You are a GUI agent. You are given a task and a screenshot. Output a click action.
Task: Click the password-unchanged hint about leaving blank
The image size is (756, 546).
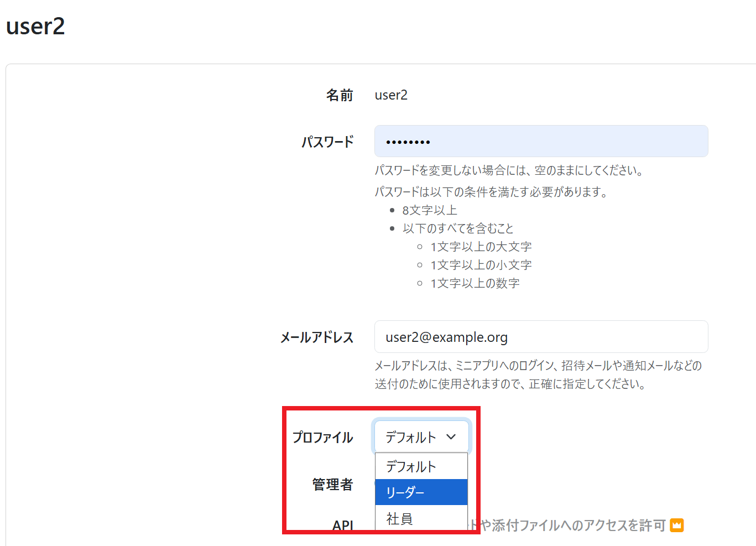(x=509, y=170)
